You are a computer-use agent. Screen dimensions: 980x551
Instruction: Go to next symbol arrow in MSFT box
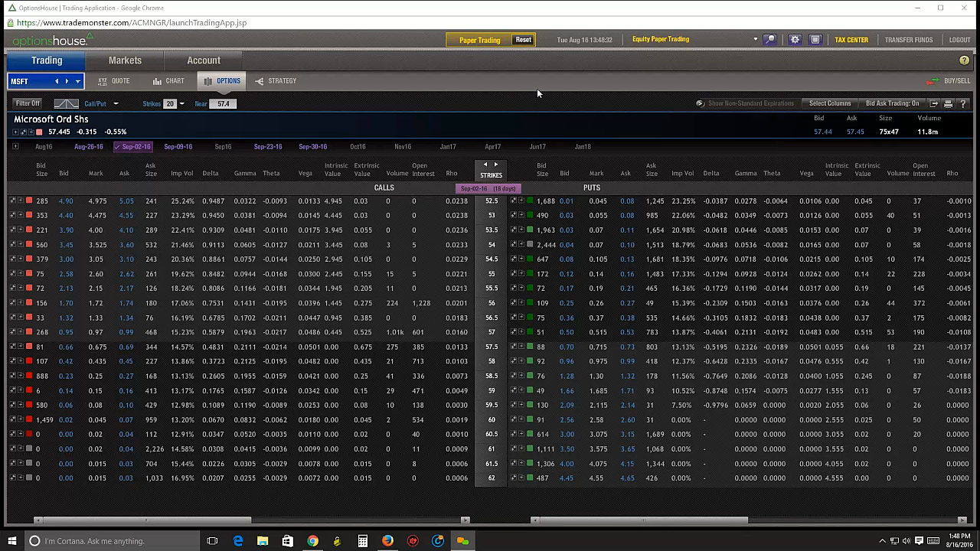point(67,81)
